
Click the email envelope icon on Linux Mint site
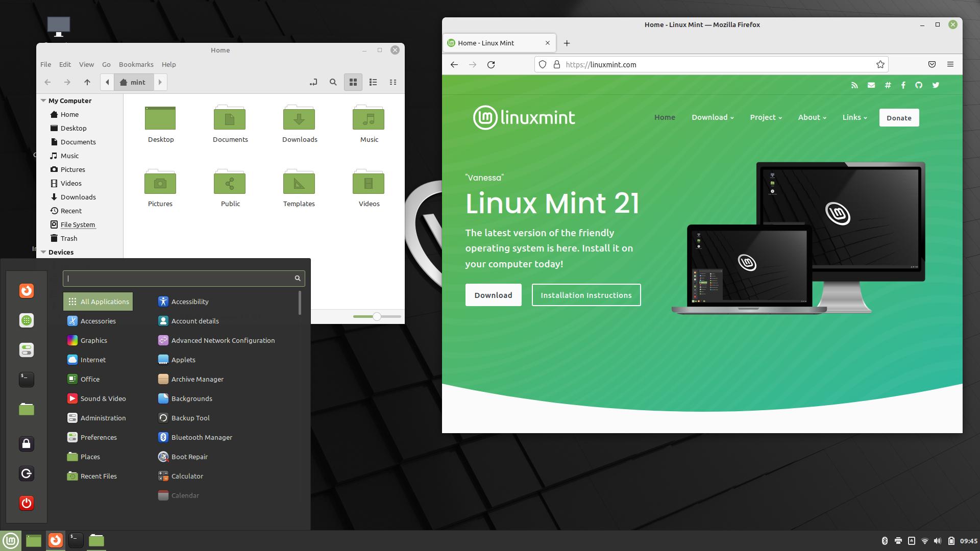coord(871,85)
